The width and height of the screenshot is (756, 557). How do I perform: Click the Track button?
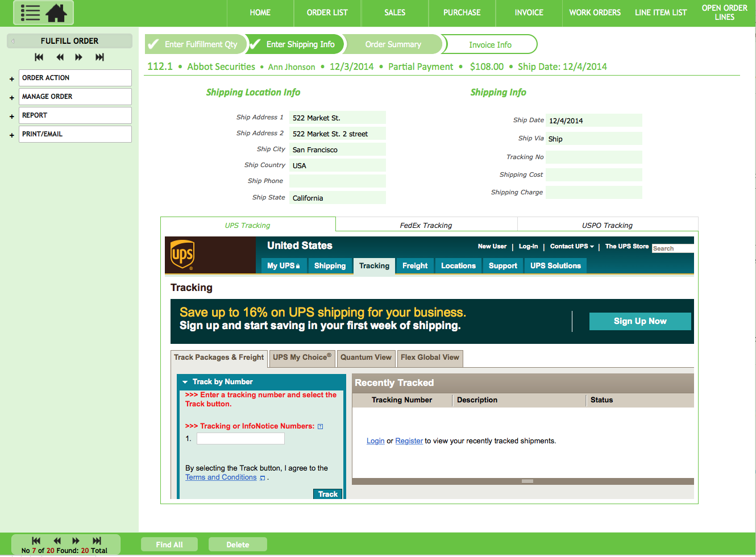pos(328,494)
